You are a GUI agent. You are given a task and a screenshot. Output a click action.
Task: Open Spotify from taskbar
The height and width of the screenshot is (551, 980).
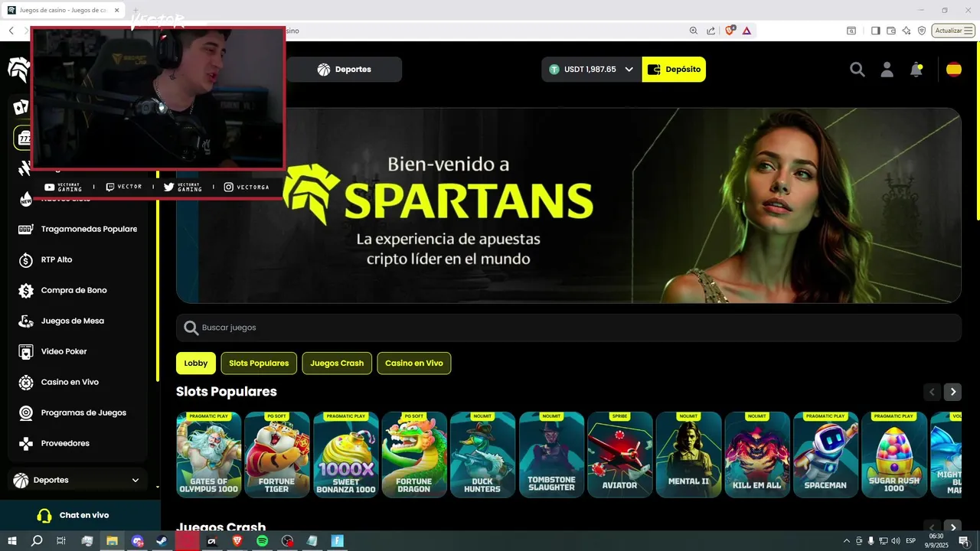click(262, 541)
